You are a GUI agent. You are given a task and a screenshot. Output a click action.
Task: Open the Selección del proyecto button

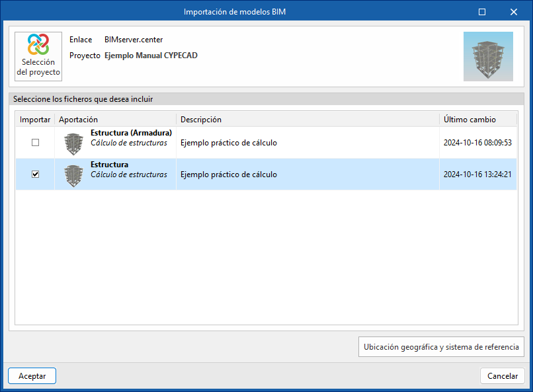pos(38,56)
